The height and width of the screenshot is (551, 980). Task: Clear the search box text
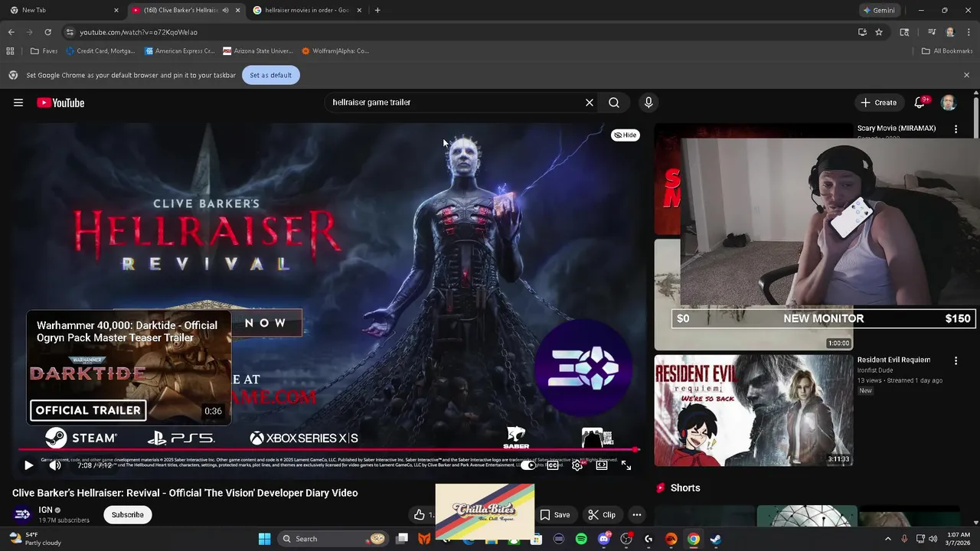[590, 103]
